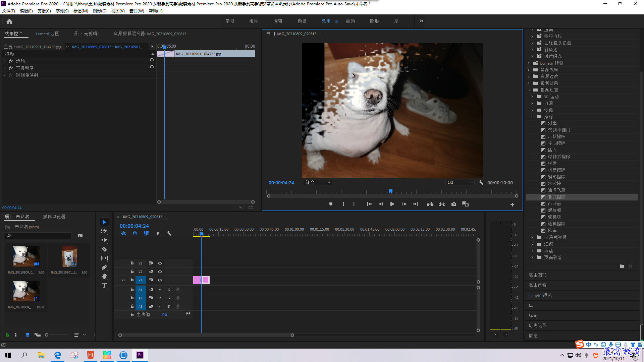
Task: Mute audio track A1
Action: point(160,290)
